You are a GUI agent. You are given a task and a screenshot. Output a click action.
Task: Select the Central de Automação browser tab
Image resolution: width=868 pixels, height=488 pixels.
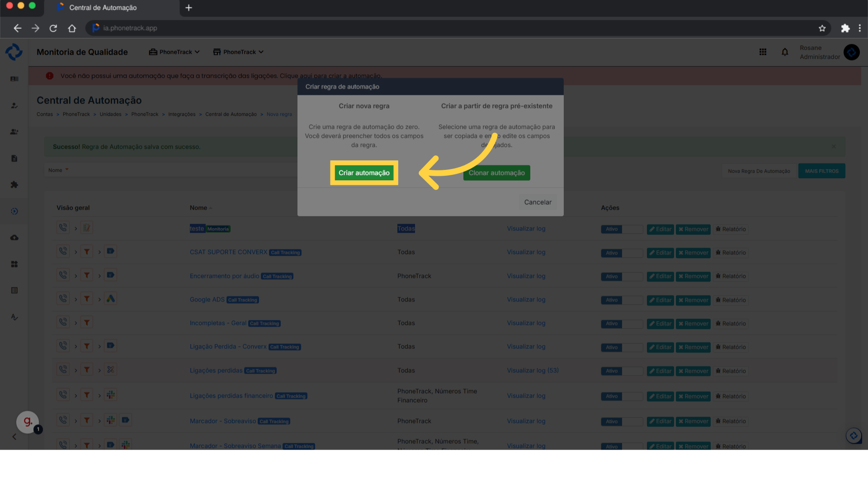[x=113, y=8]
